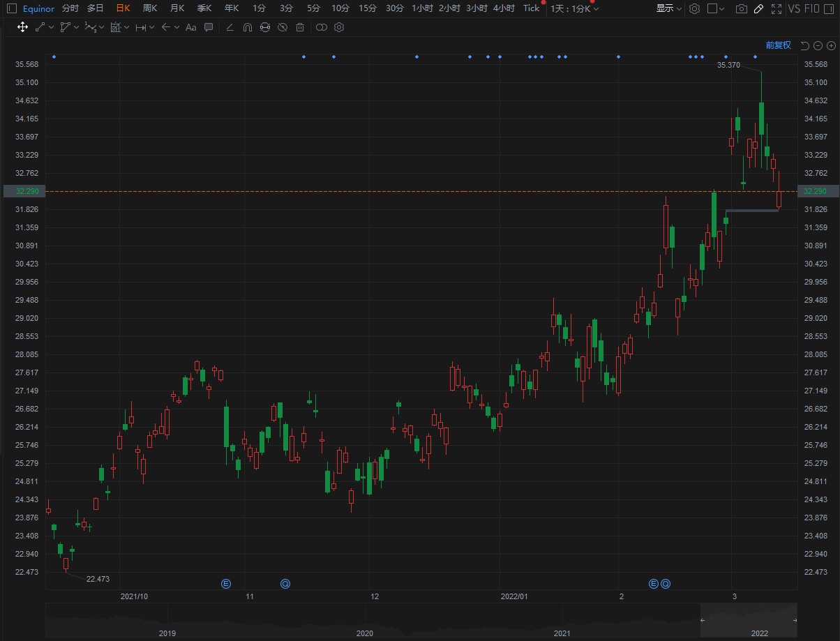This screenshot has height=641, width=840.
Task: Click the text annotation Aa tool
Action: (x=190, y=27)
